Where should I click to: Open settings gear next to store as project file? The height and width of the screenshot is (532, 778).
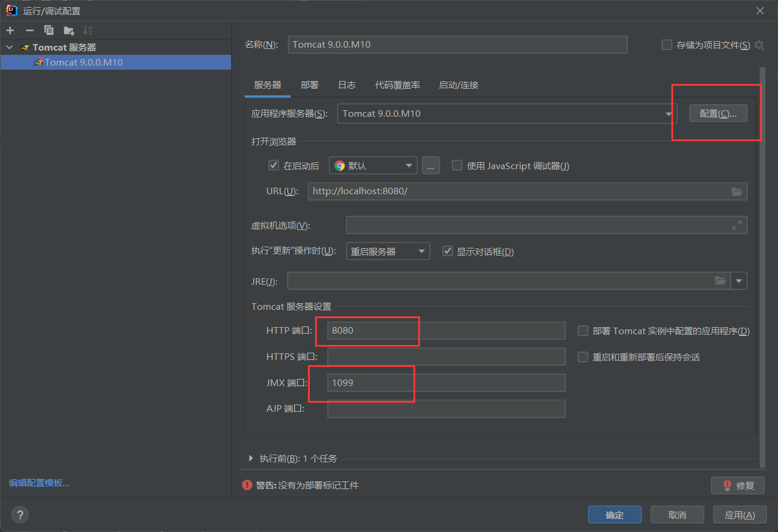pyautogui.click(x=759, y=45)
